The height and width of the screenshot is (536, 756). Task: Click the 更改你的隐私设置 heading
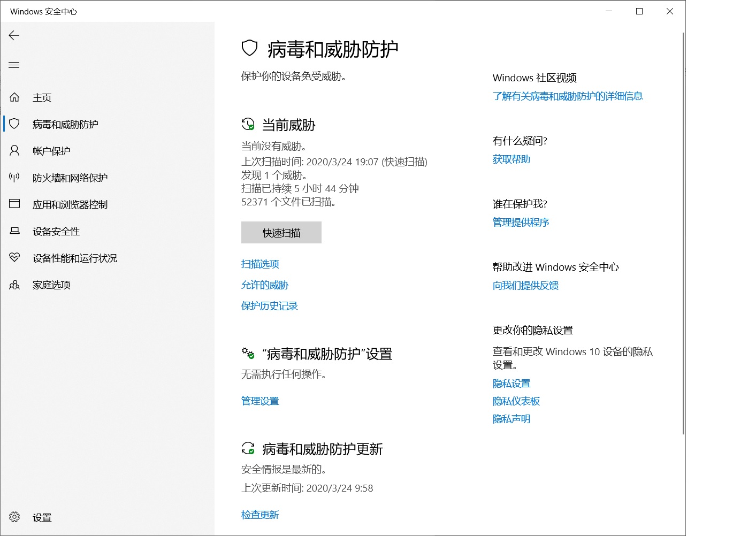click(x=533, y=330)
